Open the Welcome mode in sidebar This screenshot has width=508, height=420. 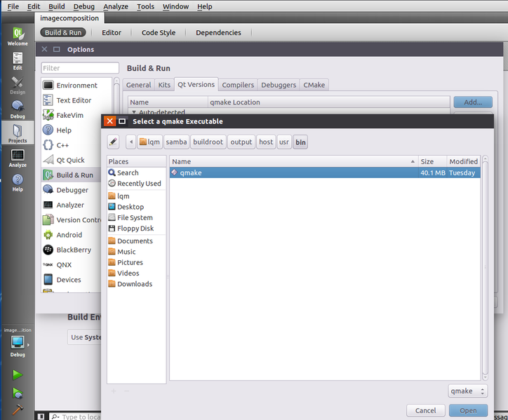click(x=18, y=36)
